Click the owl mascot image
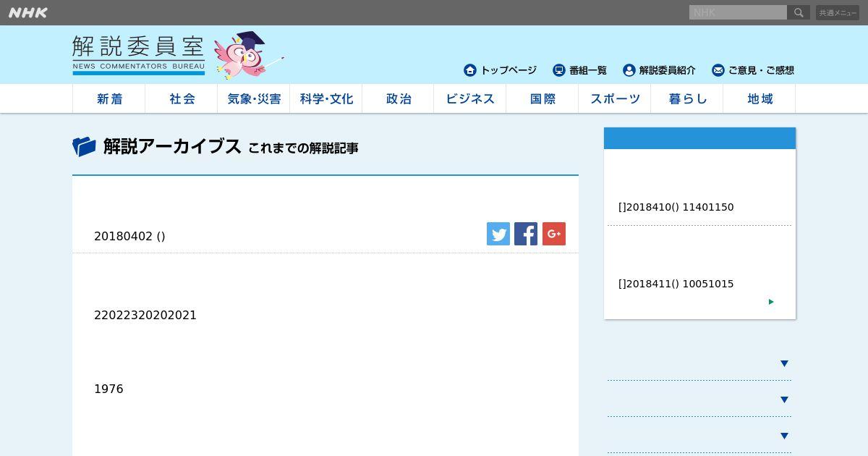 (247, 55)
